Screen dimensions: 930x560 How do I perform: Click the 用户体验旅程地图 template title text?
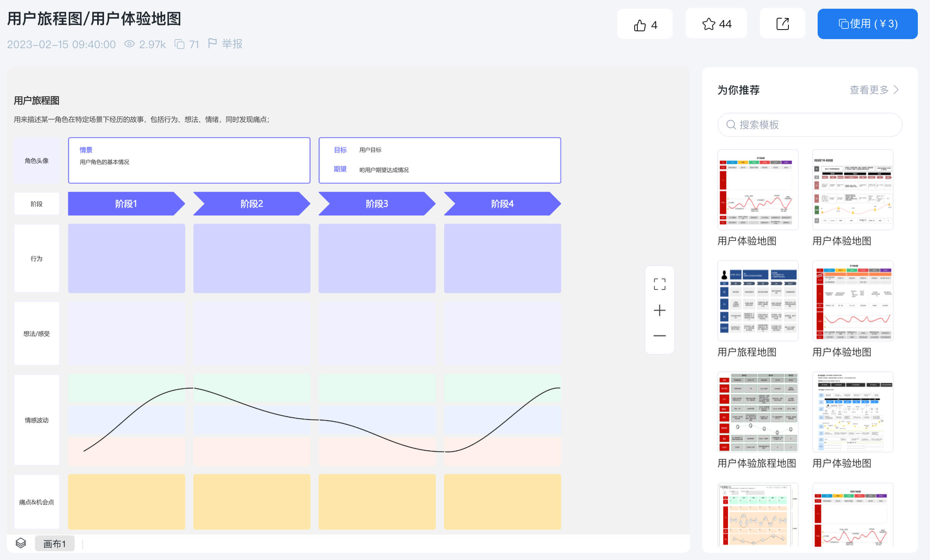(x=757, y=463)
